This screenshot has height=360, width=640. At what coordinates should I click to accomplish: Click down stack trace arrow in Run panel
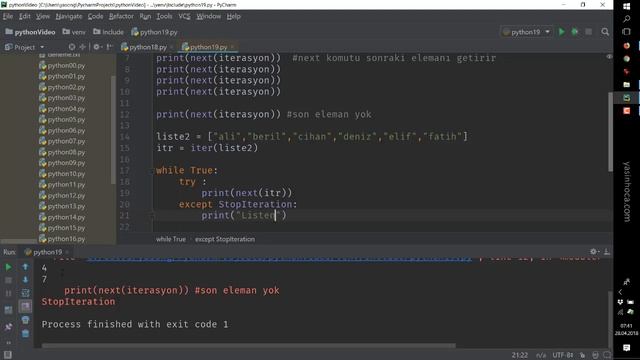pos(25,280)
